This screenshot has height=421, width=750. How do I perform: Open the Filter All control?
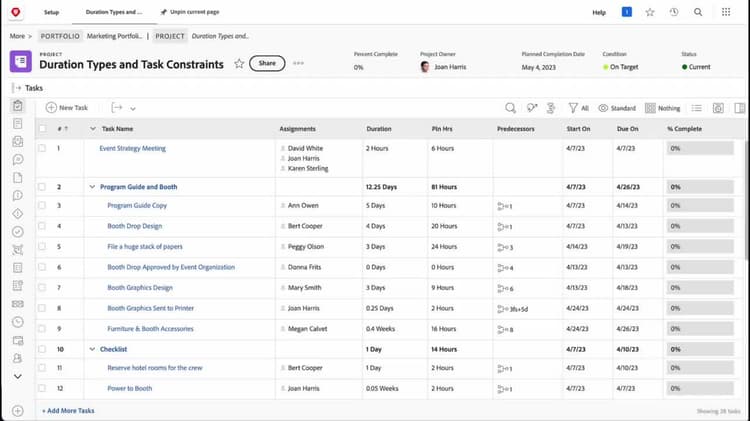(578, 108)
